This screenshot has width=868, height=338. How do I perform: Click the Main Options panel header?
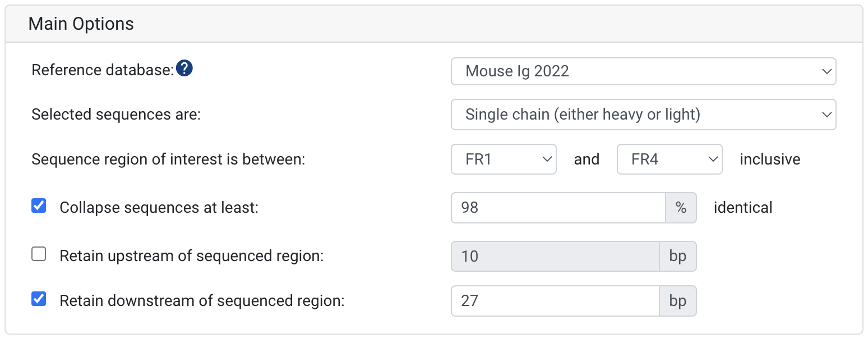(434, 24)
